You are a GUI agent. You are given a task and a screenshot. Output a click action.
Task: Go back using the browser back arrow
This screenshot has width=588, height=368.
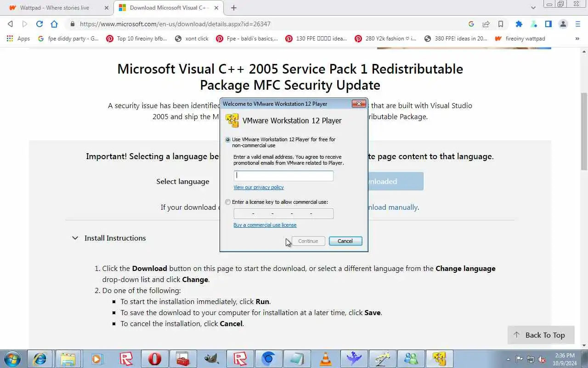point(10,24)
